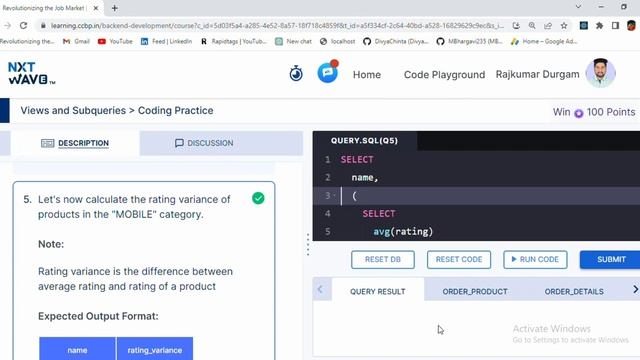
Task: Click the green completed checkmark icon
Action: tap(258, 198)
